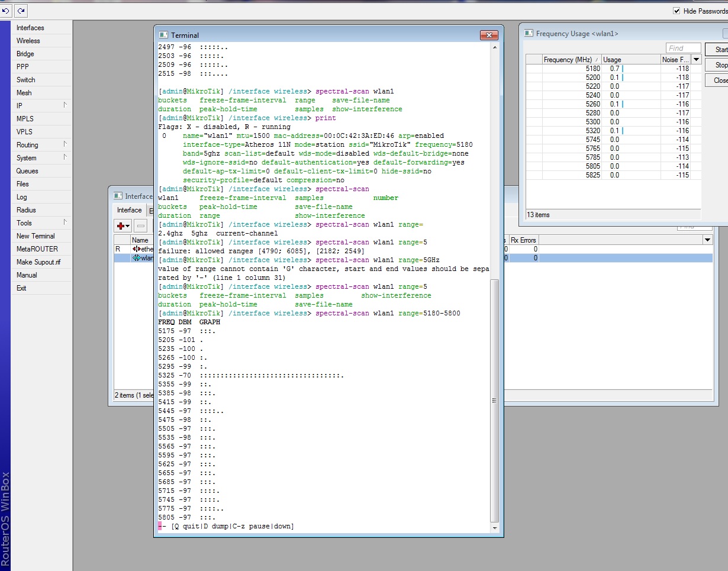Click the Find field in Frequency Usage
The image size is (728, 571).
(x=683, y=49)
